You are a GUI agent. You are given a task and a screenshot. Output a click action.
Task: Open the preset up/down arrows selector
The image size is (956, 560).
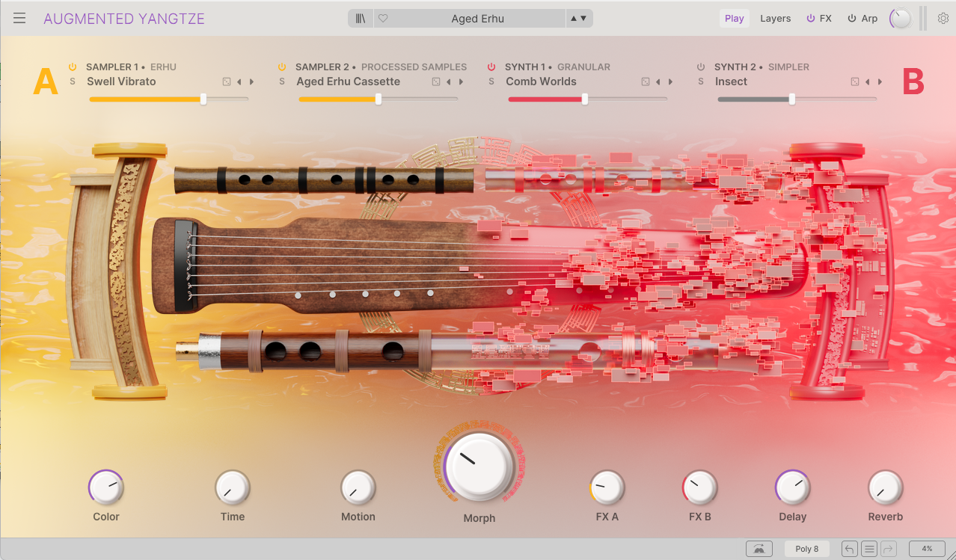(578, 19)
